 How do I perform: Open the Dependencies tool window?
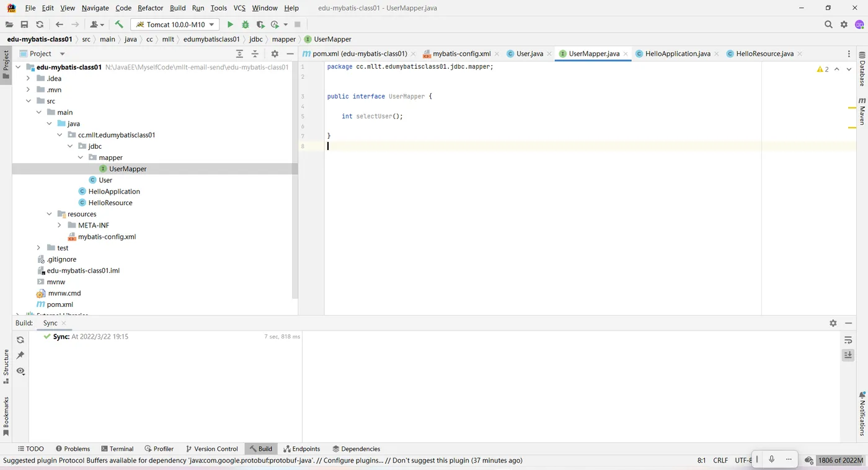tap(356, 449)
